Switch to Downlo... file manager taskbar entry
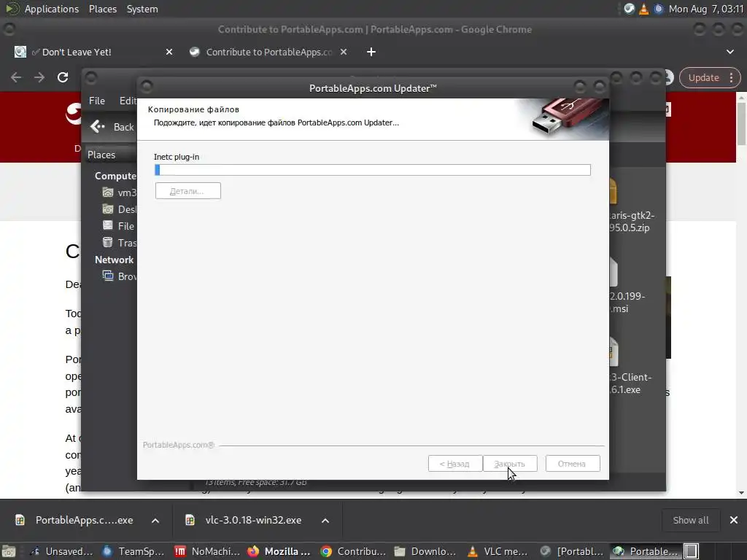The height and width of the screenshot is (560, 747). point(425,551)
